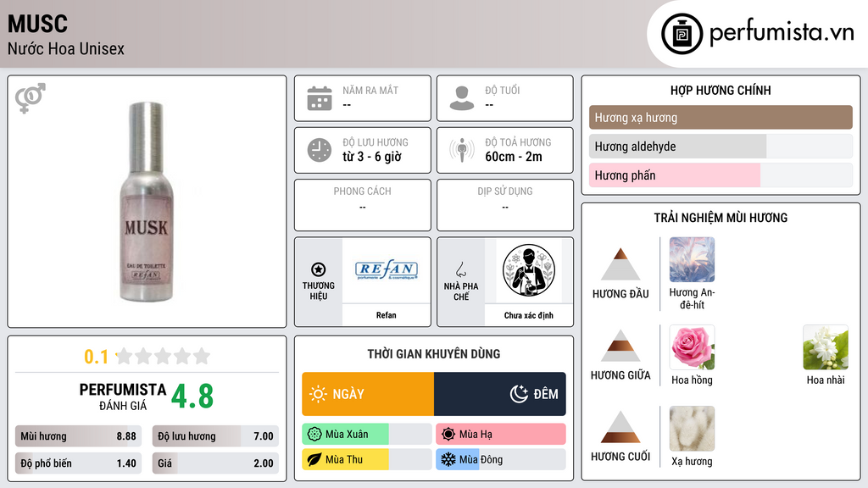
Task: Click the Dịp sử dụng occasion card
Action: click(505, 205)
